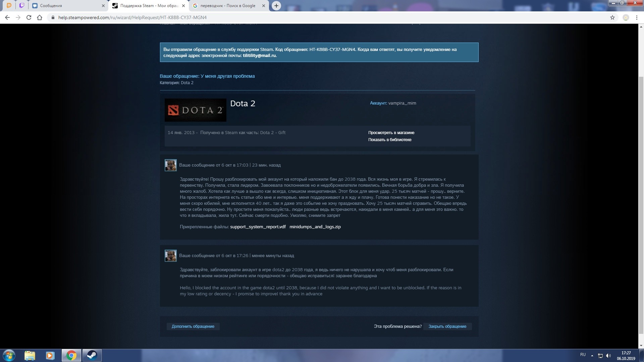The image size is (644, 362).
Task: Open a new tab with the plus button
Action: click(276, 6)
